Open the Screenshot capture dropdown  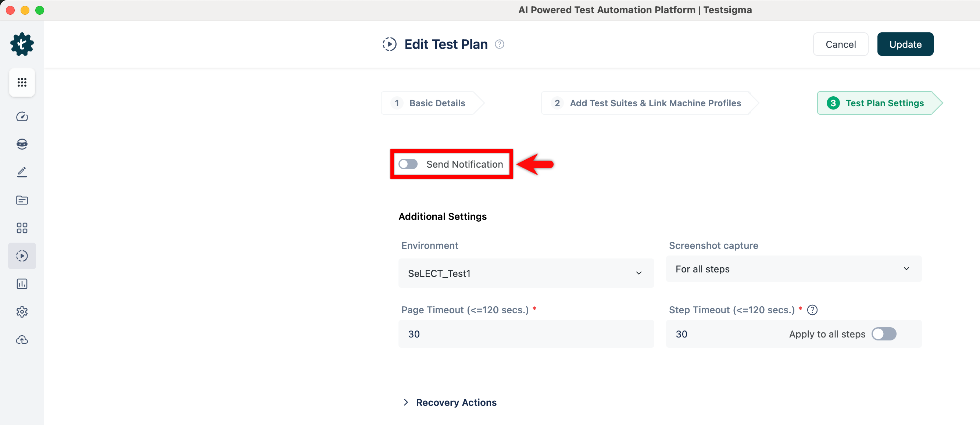[793, 269]
